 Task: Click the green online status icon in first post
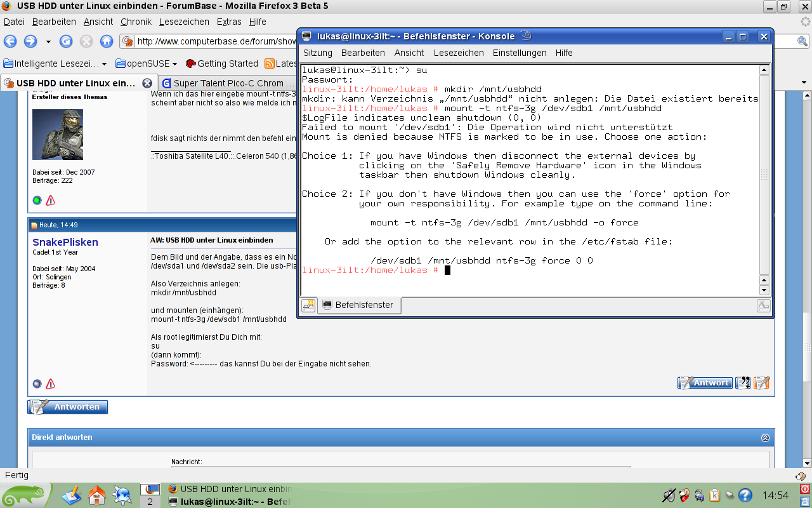[x=37, y=201]
